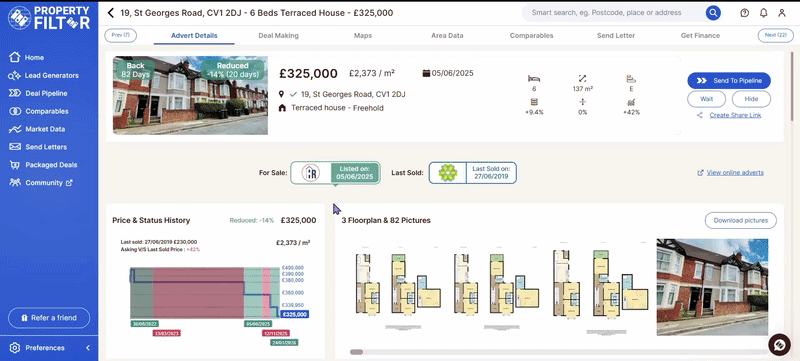The image size is (800, 361).
Task: Click Create Share Link
Action: [735, 115]
